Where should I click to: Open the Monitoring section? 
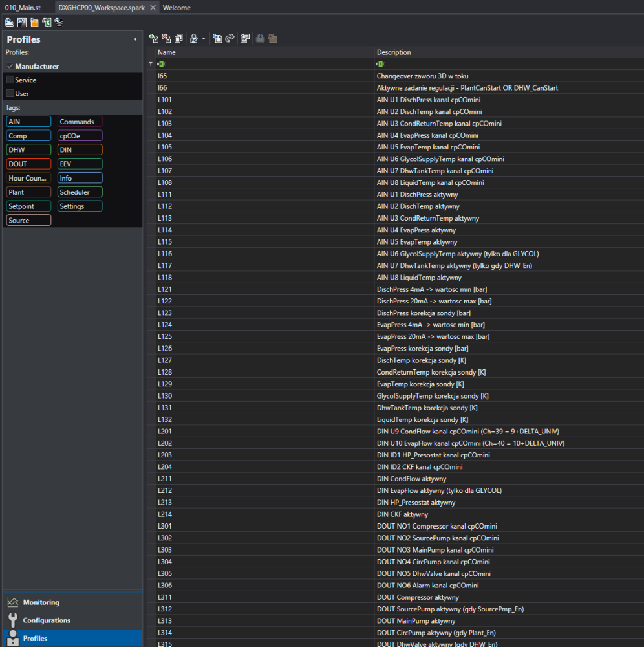coord(72,602)
